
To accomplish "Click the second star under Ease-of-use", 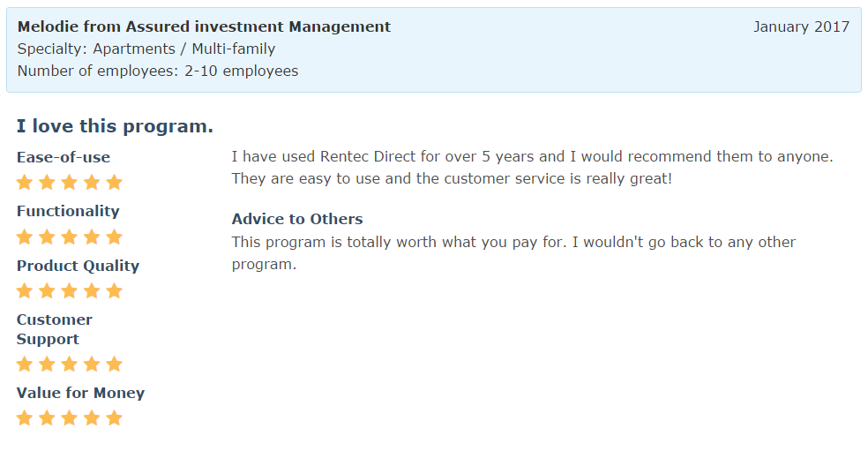I will pos(47,183).
